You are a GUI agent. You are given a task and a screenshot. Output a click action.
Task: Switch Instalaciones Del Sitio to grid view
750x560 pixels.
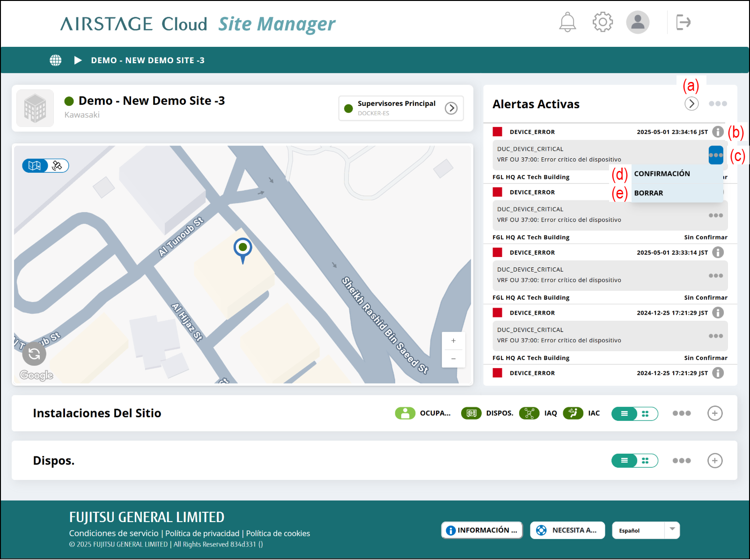646,413
